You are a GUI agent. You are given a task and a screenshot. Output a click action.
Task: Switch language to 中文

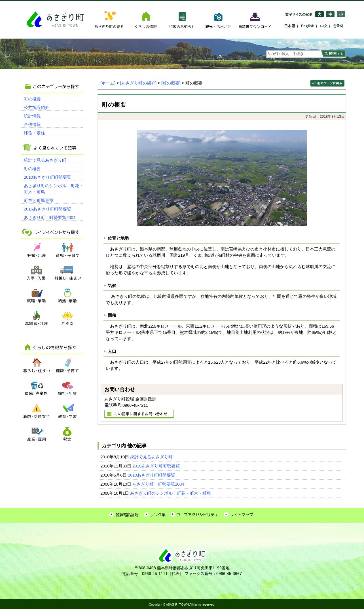pyautogui.click(x=324, y=26)
